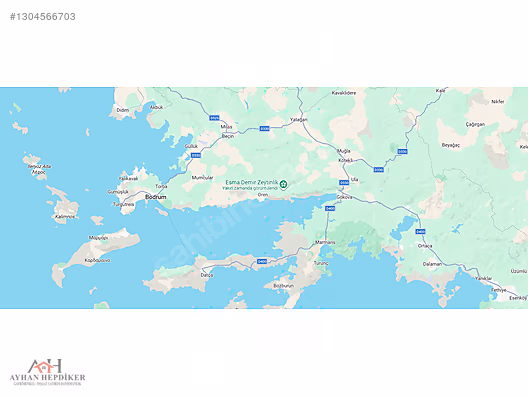
Task: Click the Turunç label
Action: (321, 263)
